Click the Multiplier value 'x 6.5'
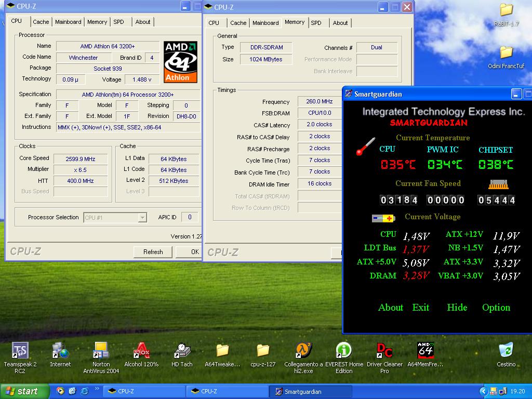Image resolution: width=532 pixels, height=399 pixels. 81,170
